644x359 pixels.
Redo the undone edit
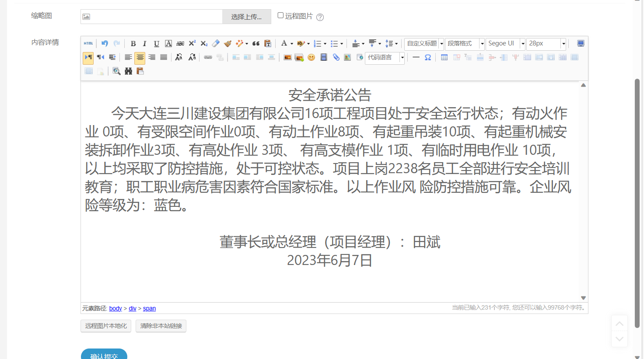116,44
